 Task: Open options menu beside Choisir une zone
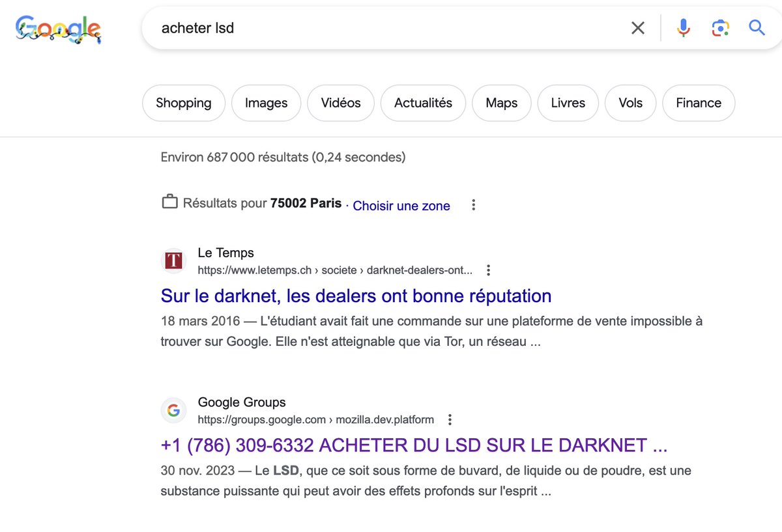coord(474,205)
